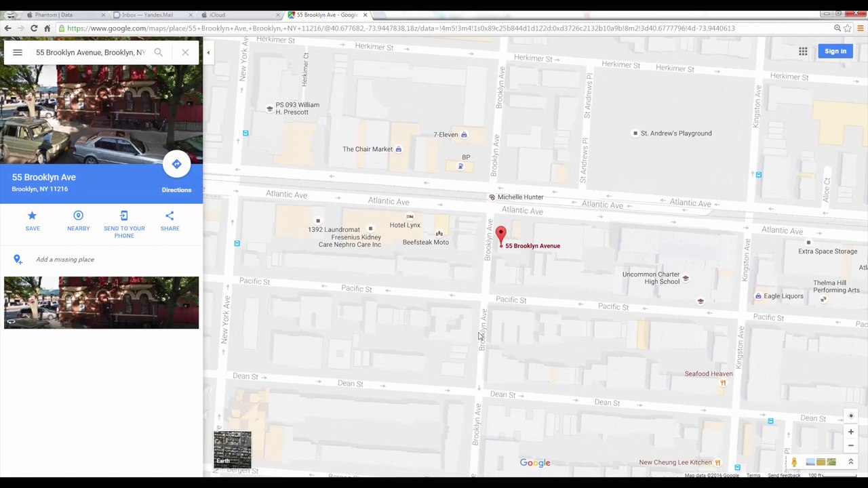
Task: Select Extra Space Storage marker
Action: click(x=808, y=243)
